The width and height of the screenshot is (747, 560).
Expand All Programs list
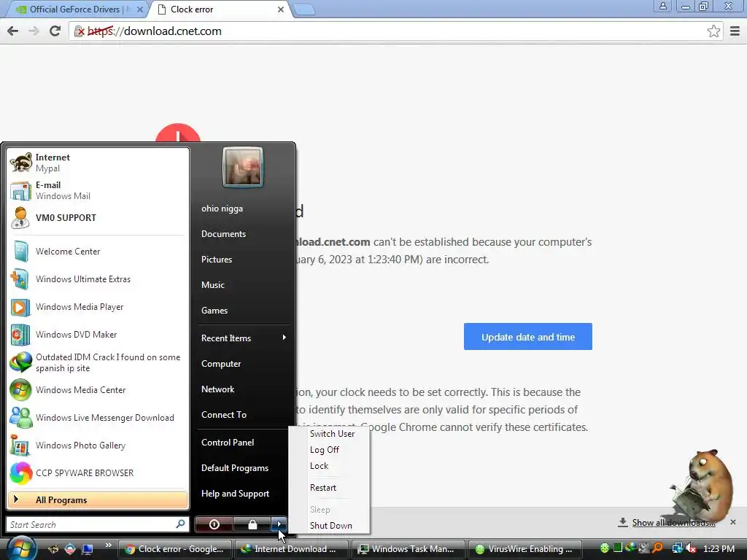pos(98,500)
